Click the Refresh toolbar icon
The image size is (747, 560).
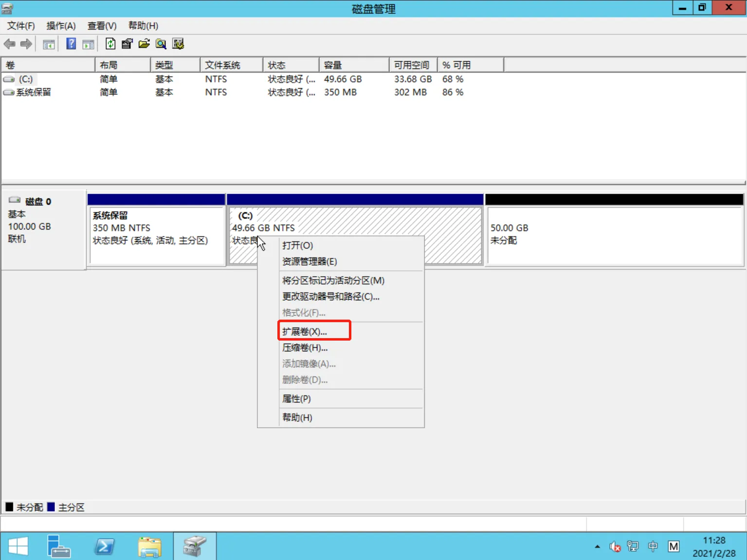(x=110, y=44)
